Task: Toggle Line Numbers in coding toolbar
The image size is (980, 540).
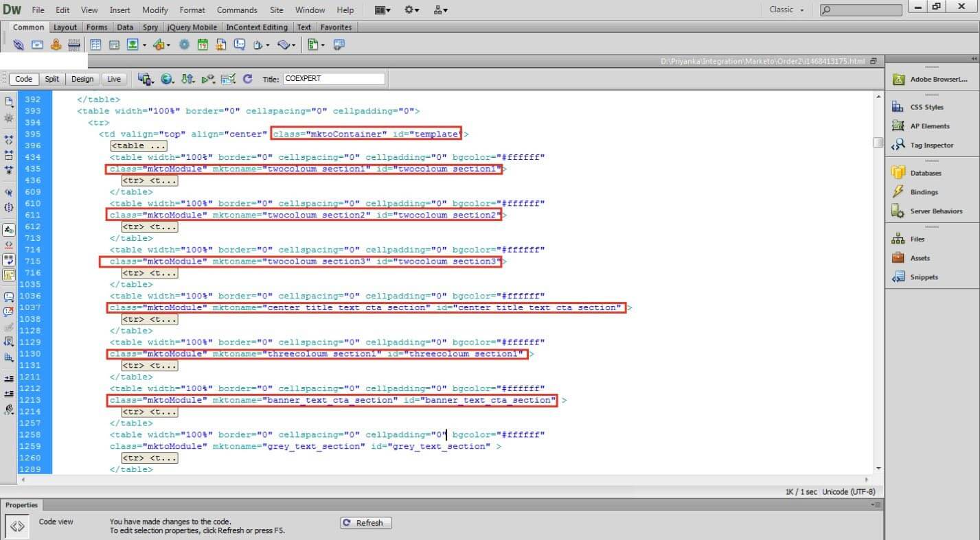Action: click(x=9, y=230)
